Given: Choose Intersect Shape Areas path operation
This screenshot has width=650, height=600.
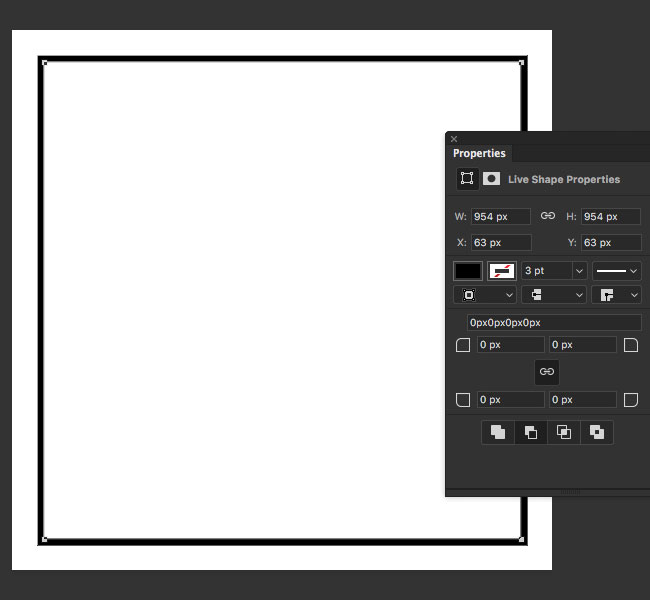Looking at the screenshot, I should coord(563,432).
